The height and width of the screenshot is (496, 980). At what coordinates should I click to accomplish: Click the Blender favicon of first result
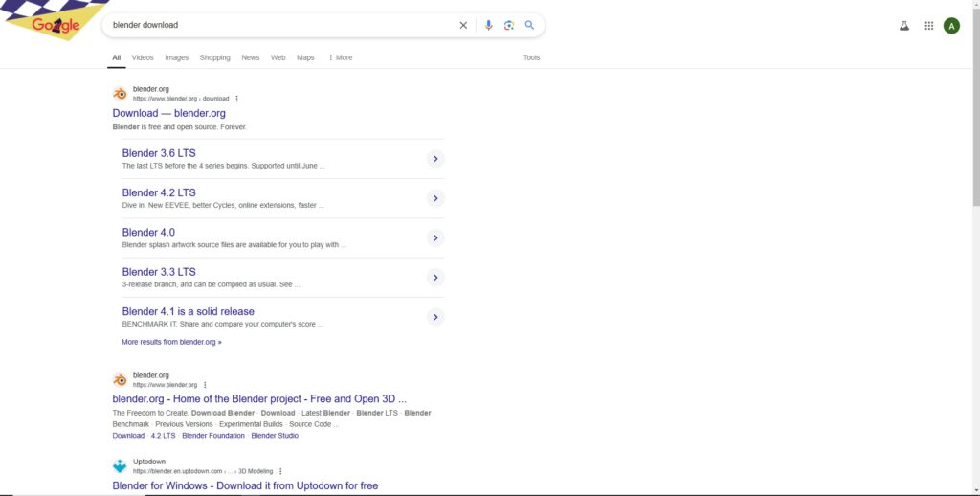pos(120,94)
